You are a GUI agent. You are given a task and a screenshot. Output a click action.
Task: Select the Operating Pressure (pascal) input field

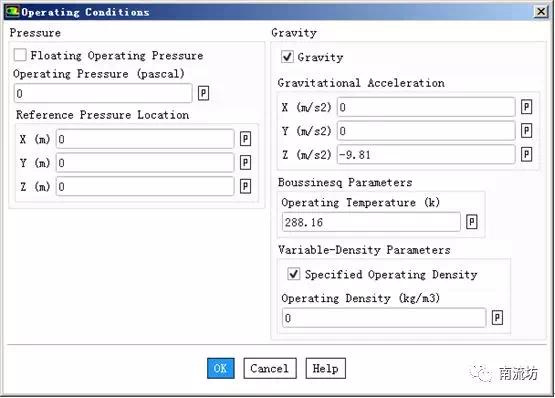click(103, 93)
